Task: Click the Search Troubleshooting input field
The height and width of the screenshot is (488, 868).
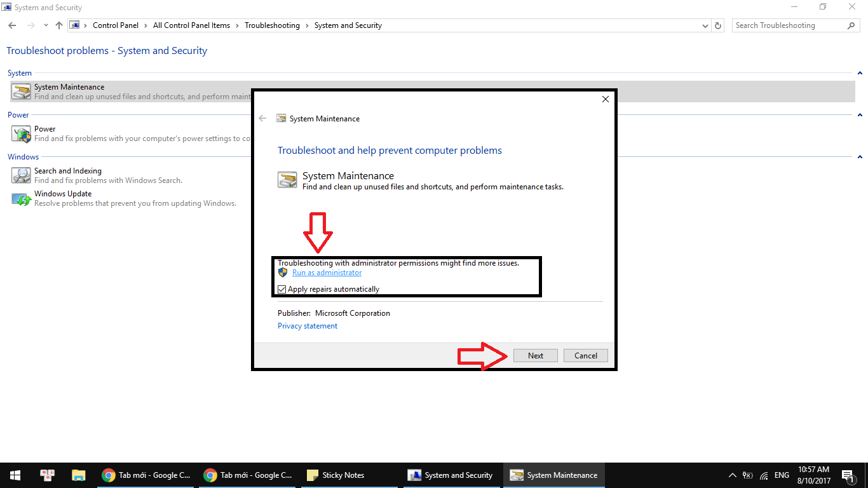Action: coord(788,25)
